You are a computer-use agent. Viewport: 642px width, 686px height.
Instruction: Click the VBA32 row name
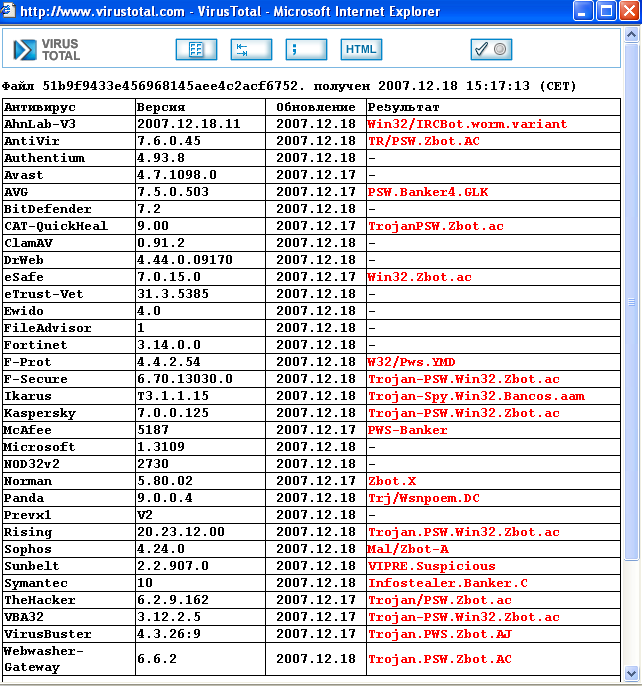click(x=24, y=617)
